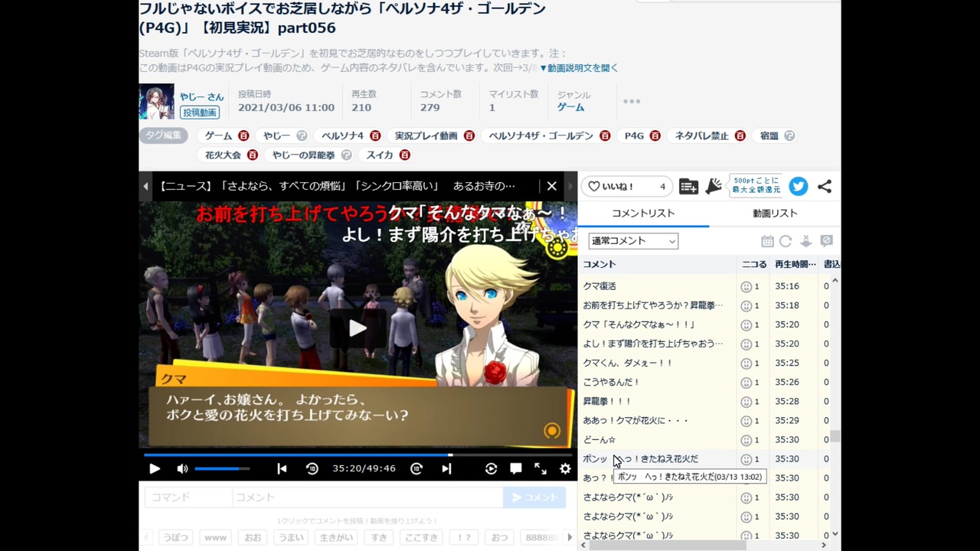The width and height of the screenshot is (980, 551).
Task: Open dictionary icon beside P4G tag
Action: 655,135
